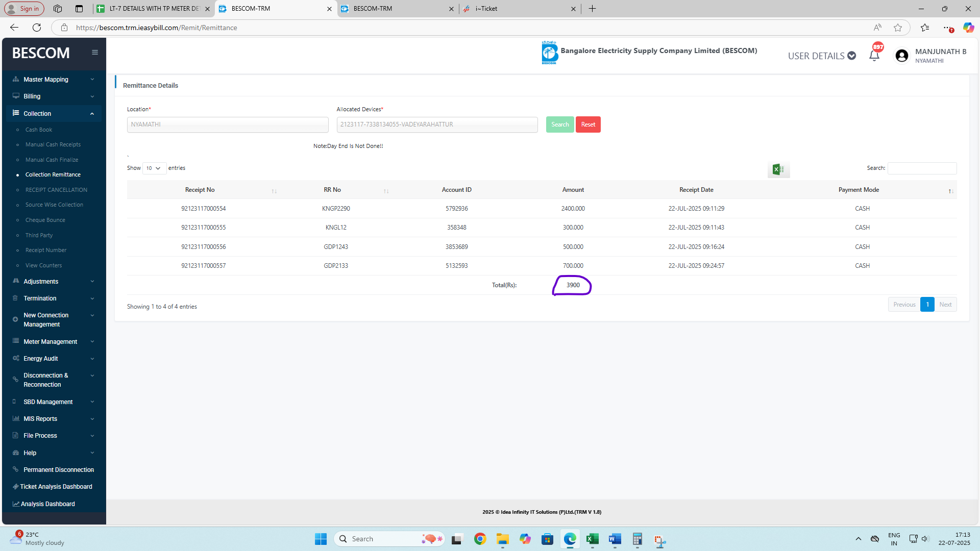Viewport: 980px width, 551px height.
Task: Add this page to favorites star
Action: 898,28
